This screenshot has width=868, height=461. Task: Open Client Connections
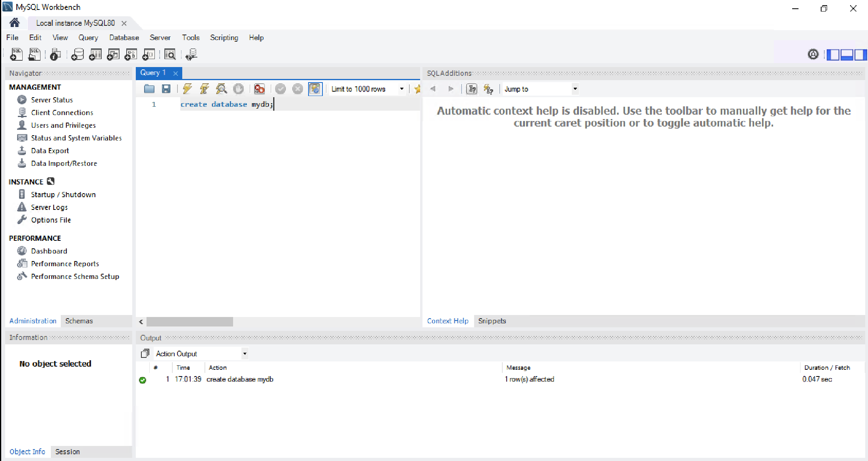pyautogui.click(x=62, y=112)
